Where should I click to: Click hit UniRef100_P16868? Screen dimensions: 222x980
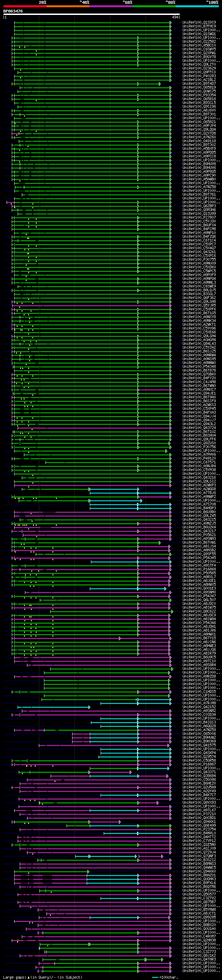(x=199, y=569)
